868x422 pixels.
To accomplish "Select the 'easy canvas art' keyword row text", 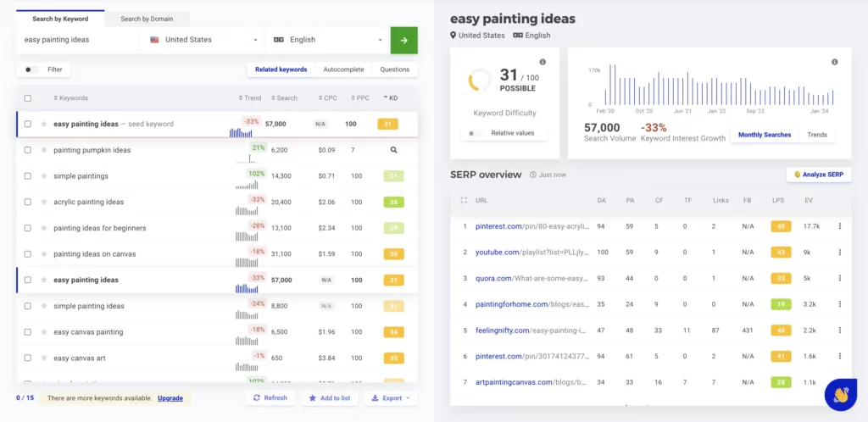I will tap(79, 358).
